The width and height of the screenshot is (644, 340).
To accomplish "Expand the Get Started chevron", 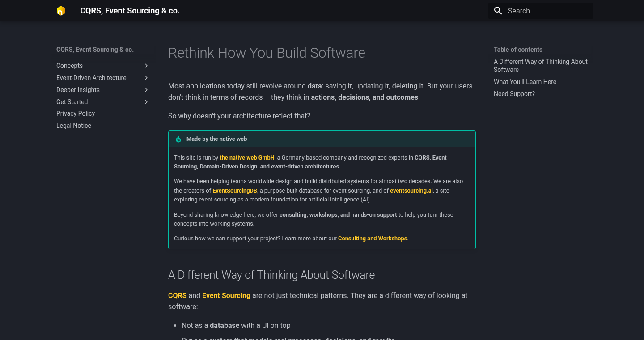I will [x=146, y=102].
